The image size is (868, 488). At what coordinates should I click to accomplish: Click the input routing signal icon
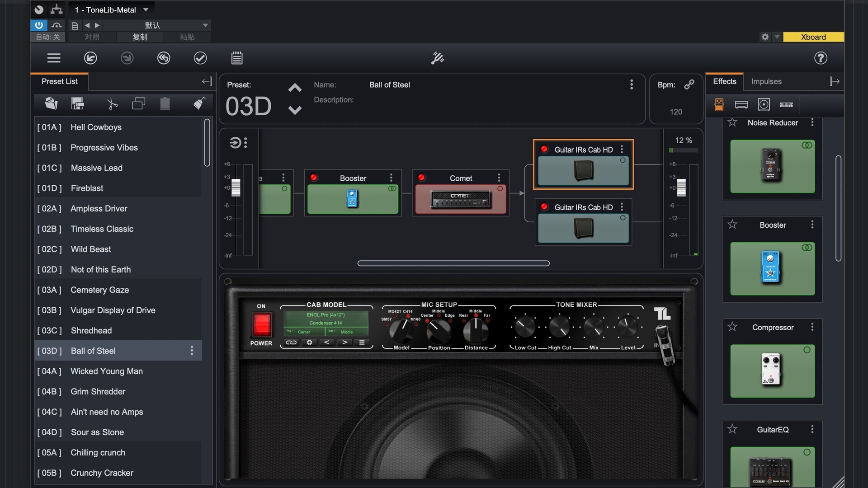click(x=235, y=143)
